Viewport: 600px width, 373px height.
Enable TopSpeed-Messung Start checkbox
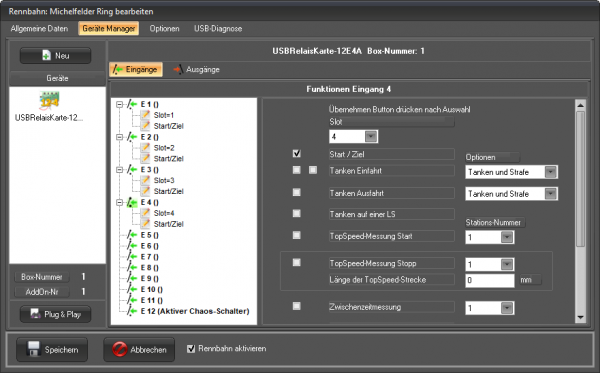click(x=297, y=235)
